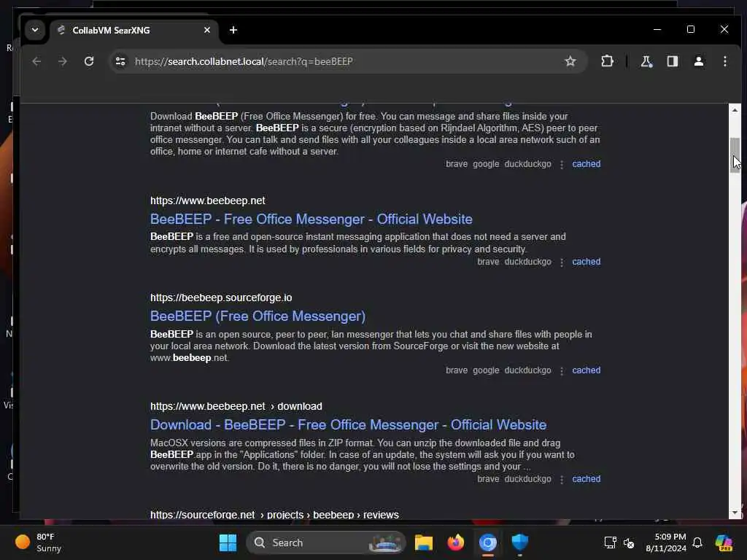747x560 pixels.
Task: Bookmark this page with the star icon
Action: click(x=570, y=61)
